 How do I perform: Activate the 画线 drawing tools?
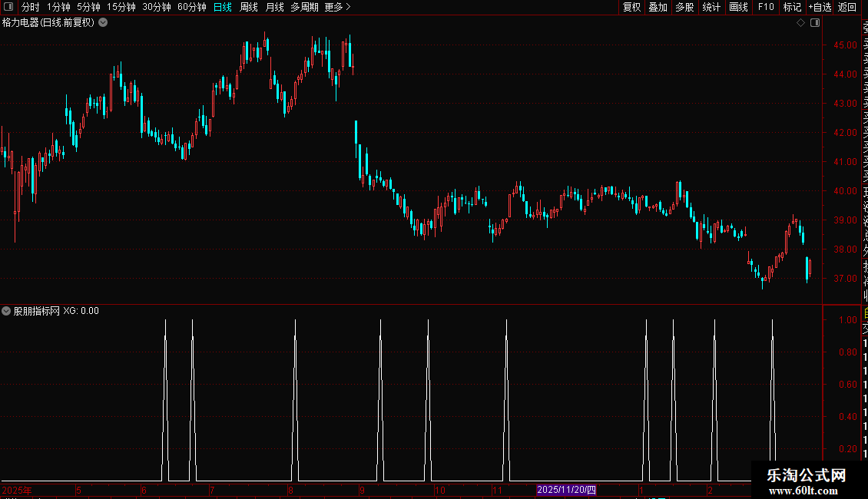tap(738, 7)
